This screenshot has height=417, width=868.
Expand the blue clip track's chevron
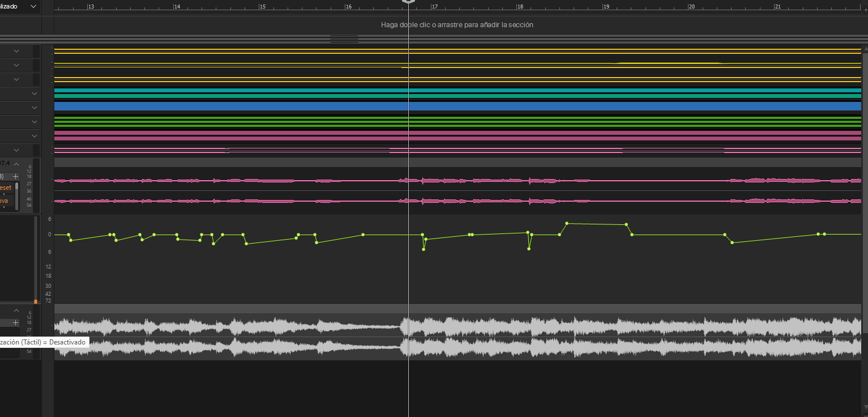point(35,107)
